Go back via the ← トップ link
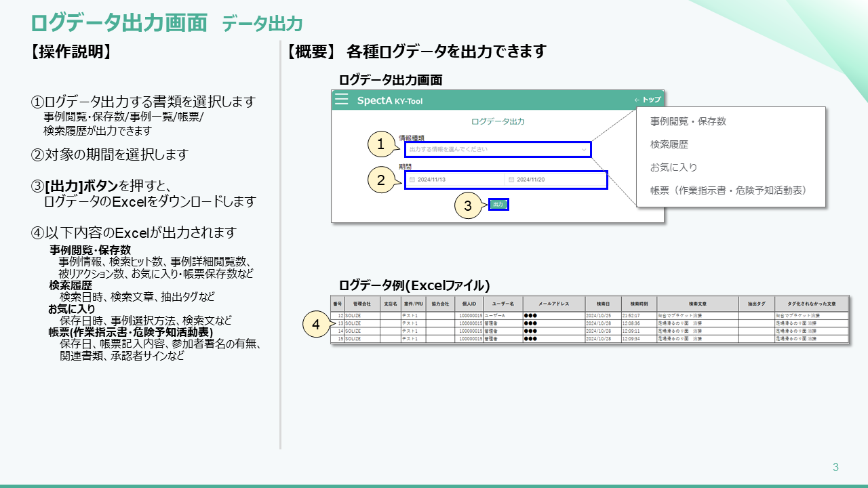Image resolution: width=868 pixels, height=488 pixels. (x=647, y=100)
